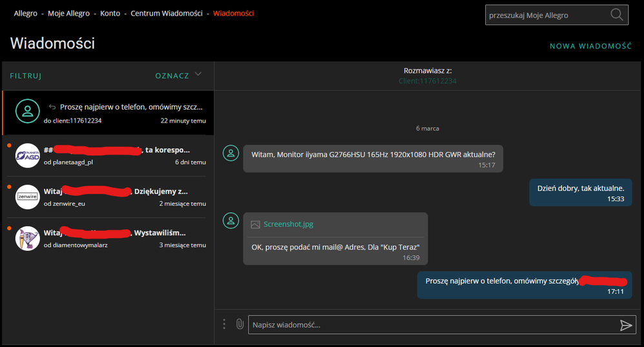Image resolution: width=644 pixels, height=347 pixels.
Task: Click message 'Dzień dobry, tak aktualne.'
Action: point(580,192)
